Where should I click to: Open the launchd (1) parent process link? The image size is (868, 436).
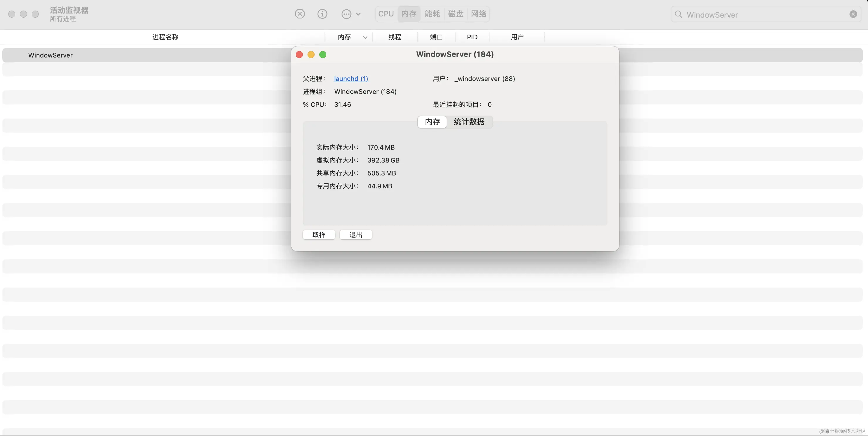tap(351, 79)
